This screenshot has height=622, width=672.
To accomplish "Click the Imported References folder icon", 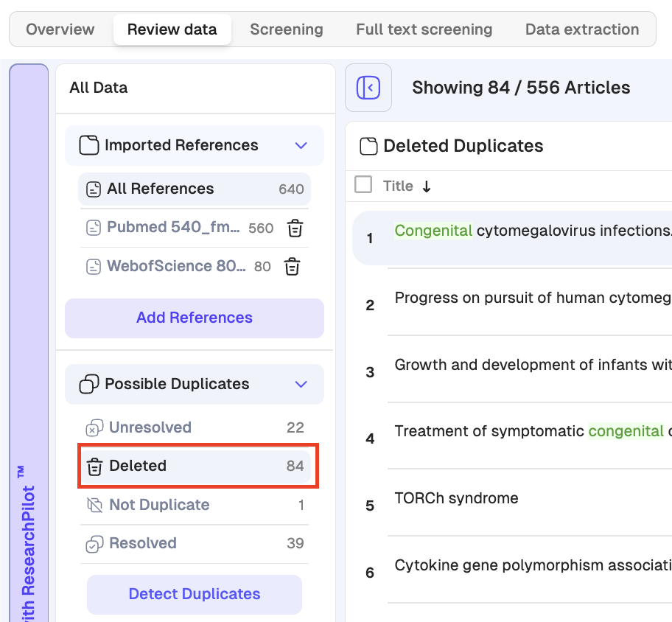I will [89, 145].
